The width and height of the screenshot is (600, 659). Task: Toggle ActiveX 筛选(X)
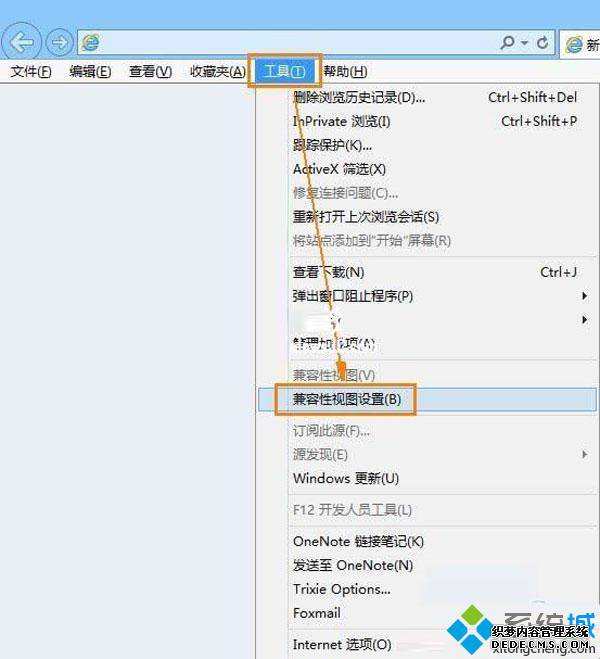click(x=427, y=169)
